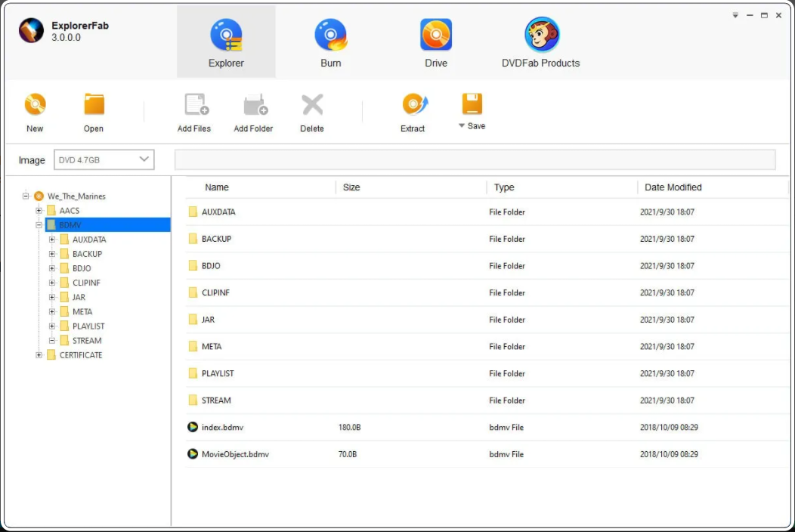This screenshot has width=795, height=532.
Task: Click the MovieObject.bdmv file icon
Action: [x=193, y=454]
